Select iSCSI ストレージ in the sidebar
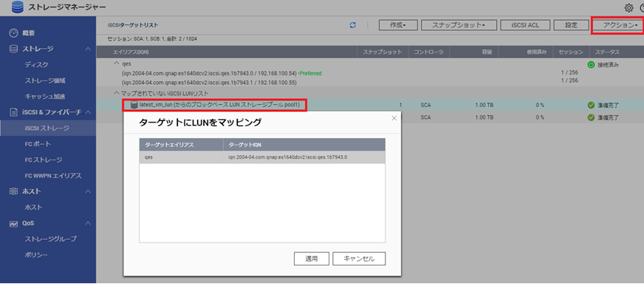This screenshot has width=644, height=284. [48, 128]
